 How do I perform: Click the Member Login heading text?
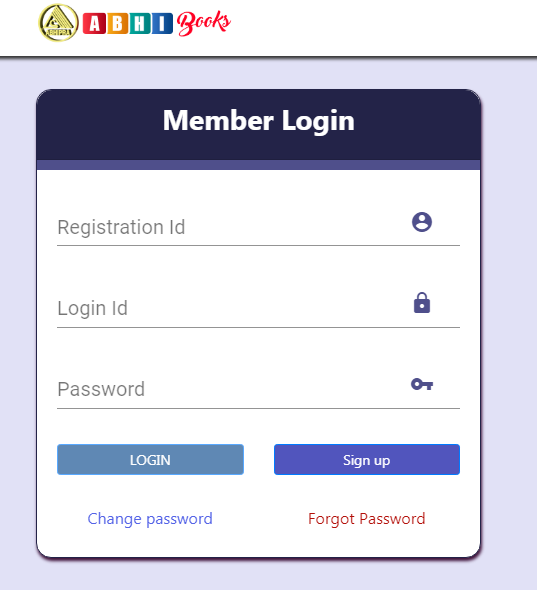(x=259, y=121)
